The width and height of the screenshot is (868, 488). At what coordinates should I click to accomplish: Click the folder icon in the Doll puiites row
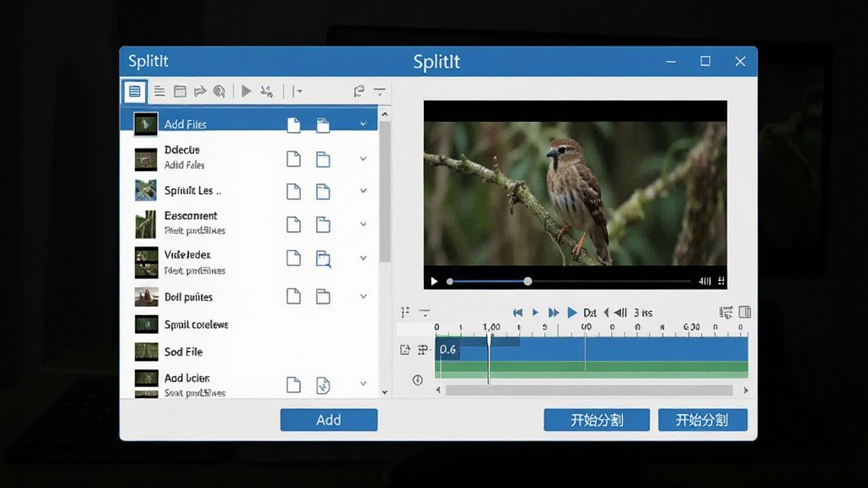323,297
